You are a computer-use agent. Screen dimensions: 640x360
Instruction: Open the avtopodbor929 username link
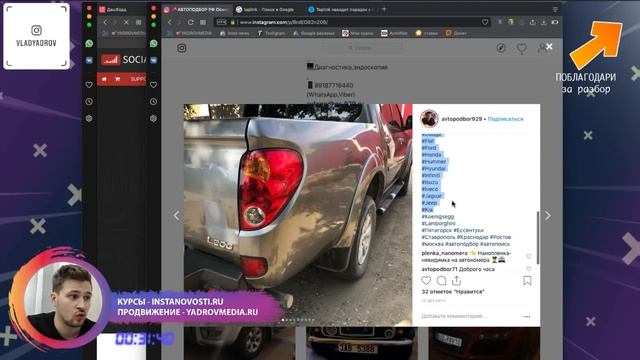pos(462,119)
